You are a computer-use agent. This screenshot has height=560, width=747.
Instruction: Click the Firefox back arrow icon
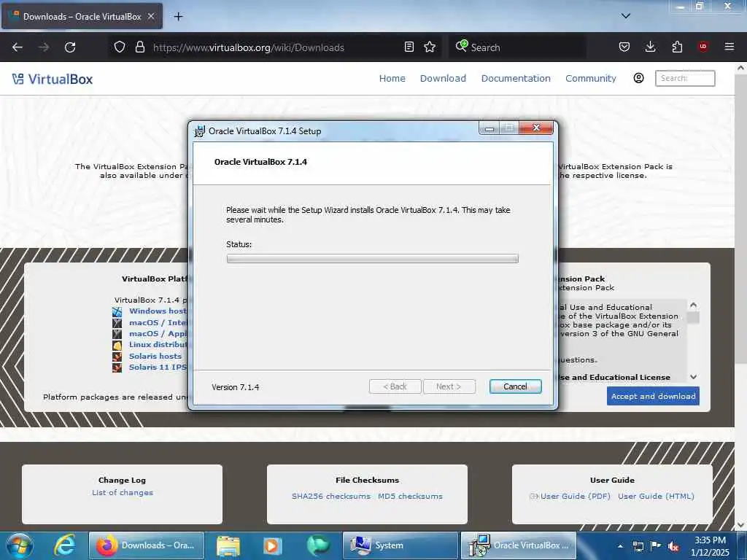click(x=18, y=47)
